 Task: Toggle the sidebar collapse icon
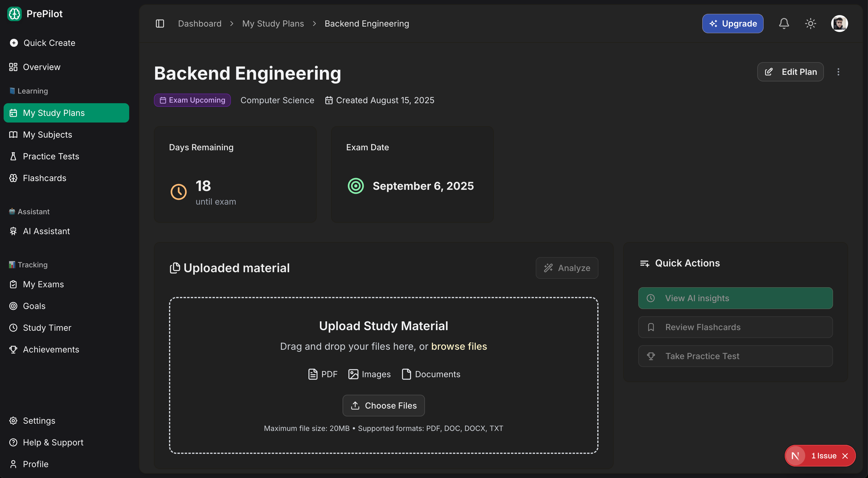coord(160,24)
